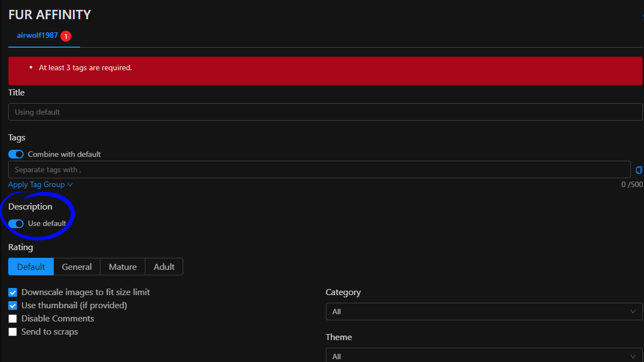This screenshot has height=362, width=644.
Task: Uncheck Use thumbnail (if provided)
Action: pos(13,306)
